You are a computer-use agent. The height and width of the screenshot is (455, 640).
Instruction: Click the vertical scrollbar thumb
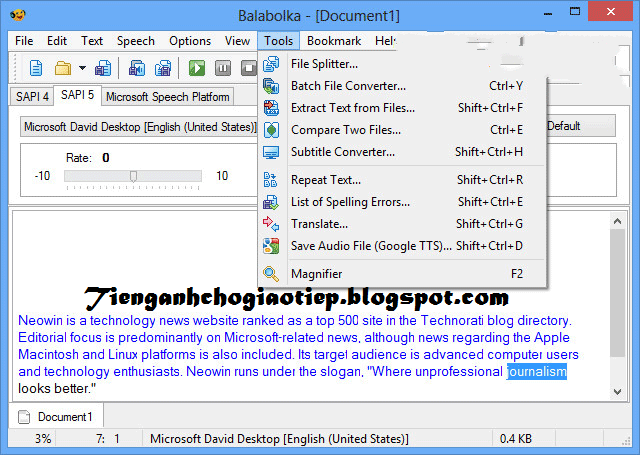[618, 293]
